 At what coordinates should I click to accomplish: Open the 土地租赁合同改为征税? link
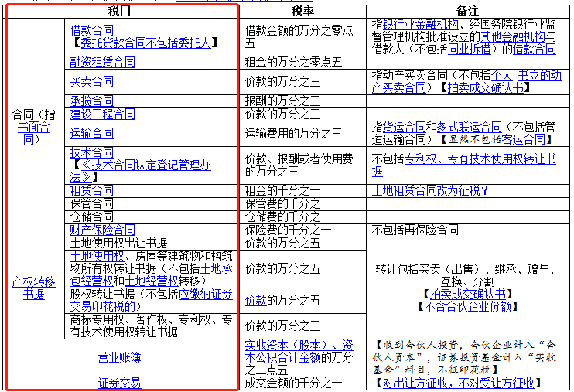[x=431, y=190]
